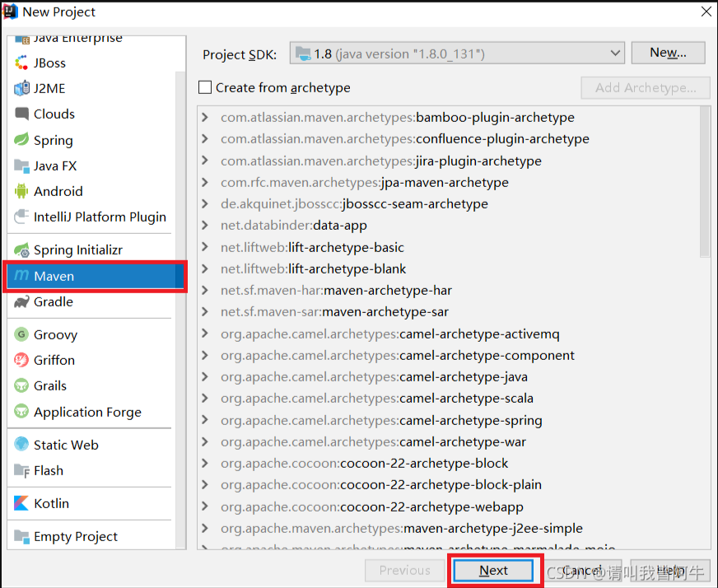Select Gradle project type

[x=91, y=301]
